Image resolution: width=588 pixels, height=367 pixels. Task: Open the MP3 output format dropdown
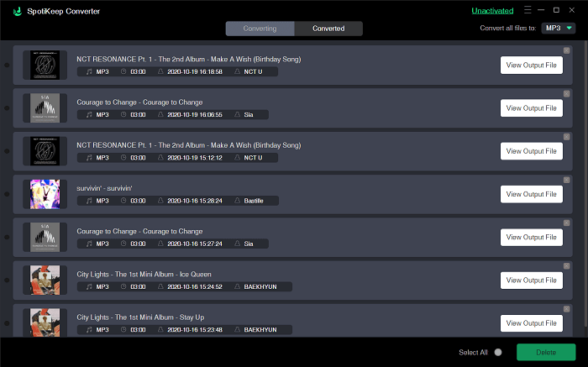559,28
